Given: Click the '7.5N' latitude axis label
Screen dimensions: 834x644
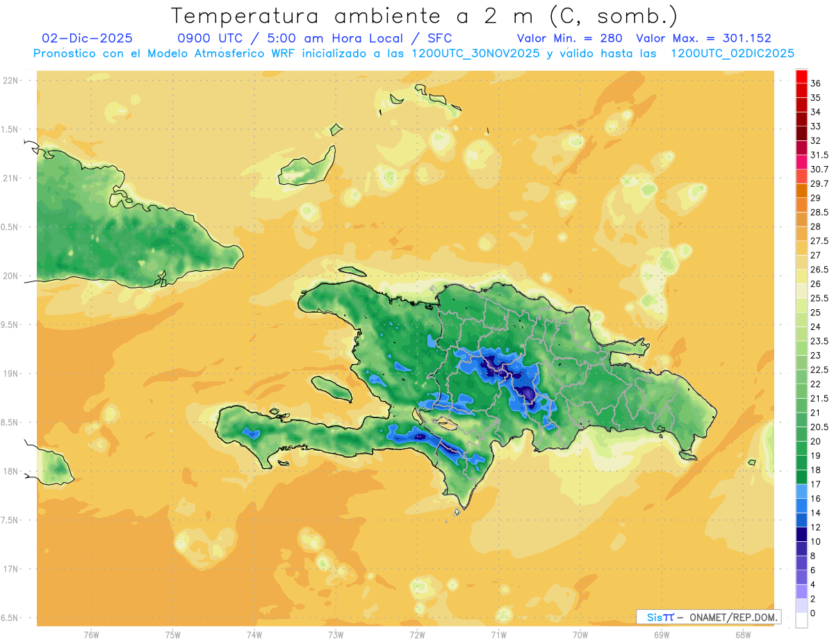Looking at the screenshot, I should pos(10,520).
